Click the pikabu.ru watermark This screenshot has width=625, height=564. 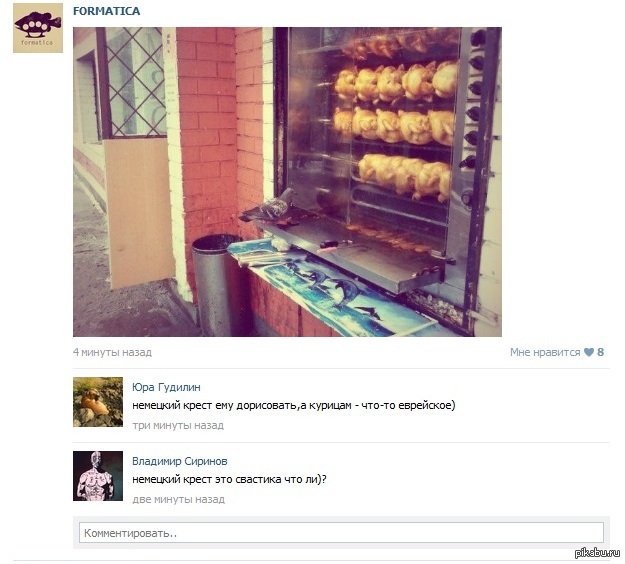click(x=597, y=552)
